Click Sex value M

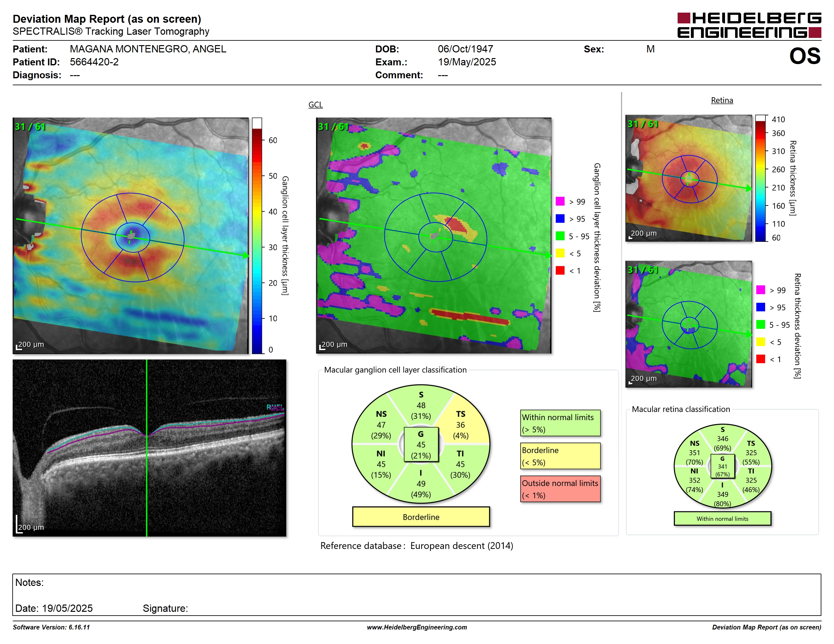(650, 49)
